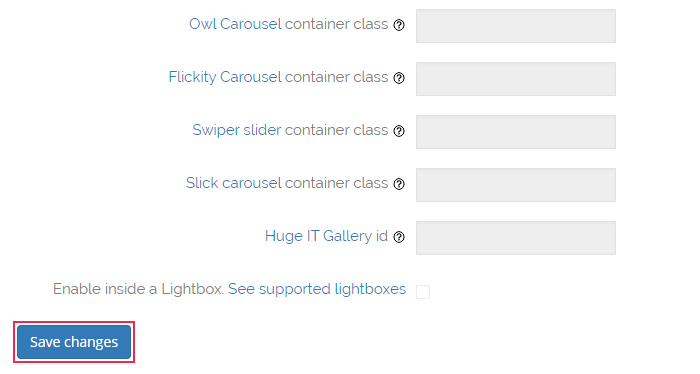This screenshot has height=374, width=700.
Task: Click help icon beside Huge IT Gallery id
Action: tap(399, 237)
